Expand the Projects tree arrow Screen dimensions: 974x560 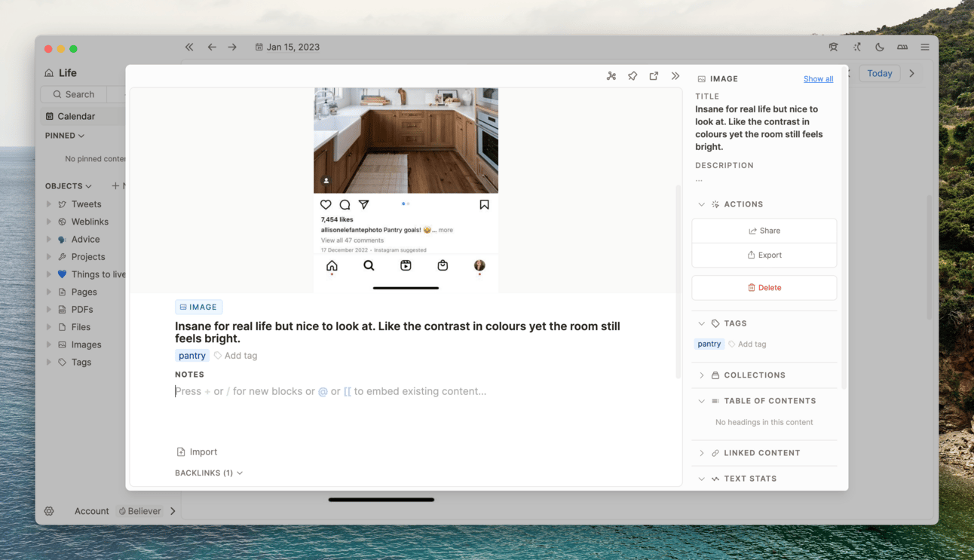pyautogui.click(x=49, y=257)
